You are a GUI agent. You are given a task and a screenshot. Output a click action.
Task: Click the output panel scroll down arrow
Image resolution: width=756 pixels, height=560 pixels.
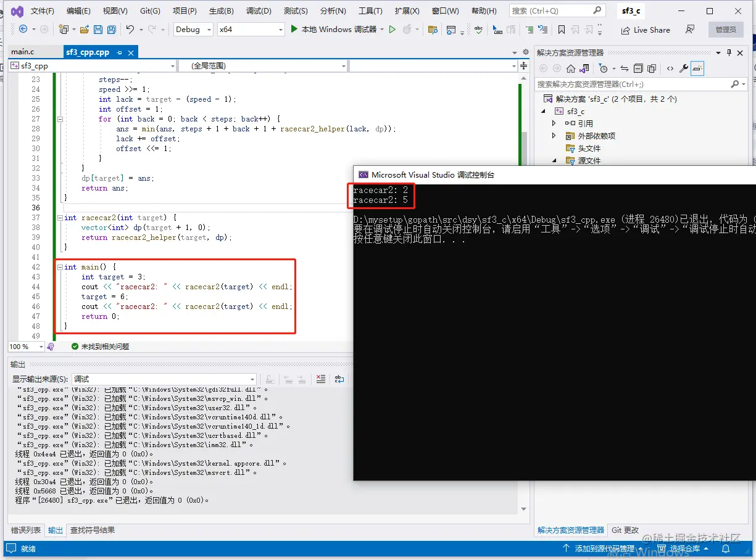click(524, 509)
